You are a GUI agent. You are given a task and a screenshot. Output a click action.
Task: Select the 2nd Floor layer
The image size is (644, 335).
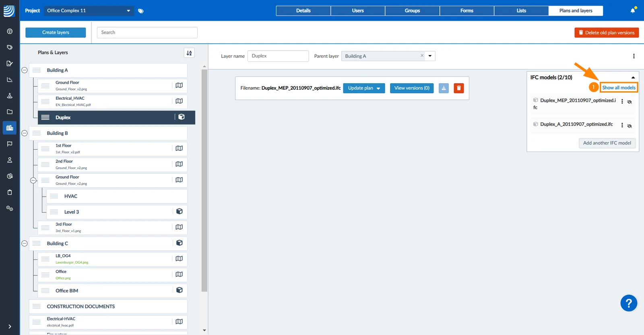pyautogui.click(x=112, y=164)
